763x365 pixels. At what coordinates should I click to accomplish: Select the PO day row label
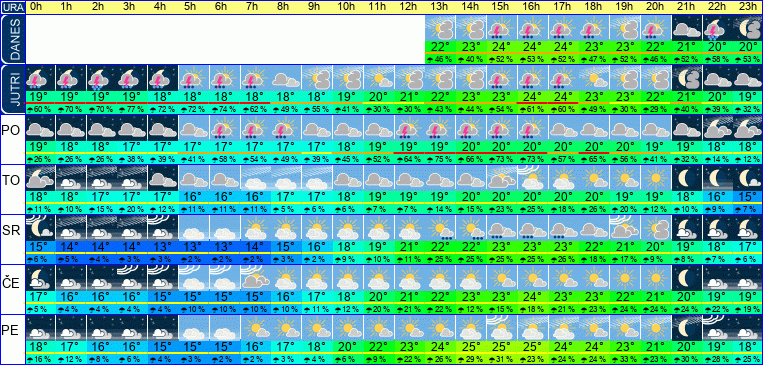tap(11, 131)
